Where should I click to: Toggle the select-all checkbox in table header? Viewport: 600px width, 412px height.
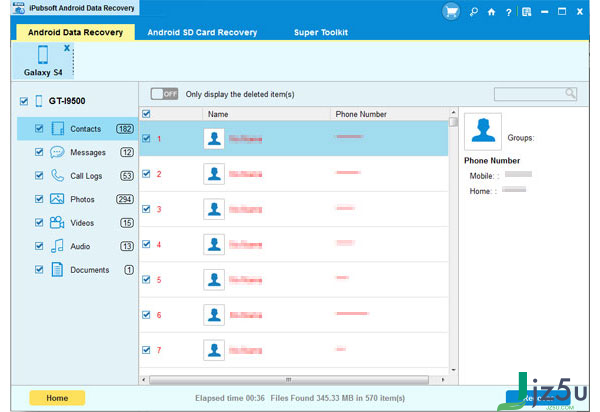(x=146, y=114)
